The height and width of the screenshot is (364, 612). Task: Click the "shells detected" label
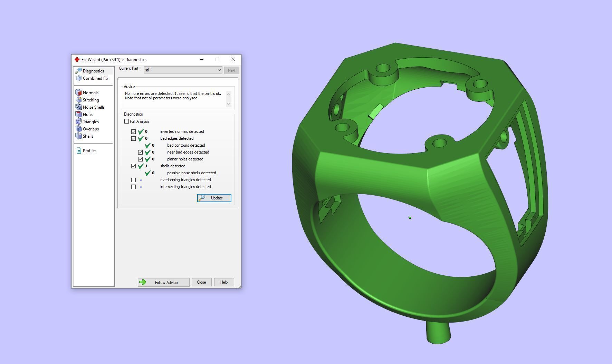click(x=173, y=166)
